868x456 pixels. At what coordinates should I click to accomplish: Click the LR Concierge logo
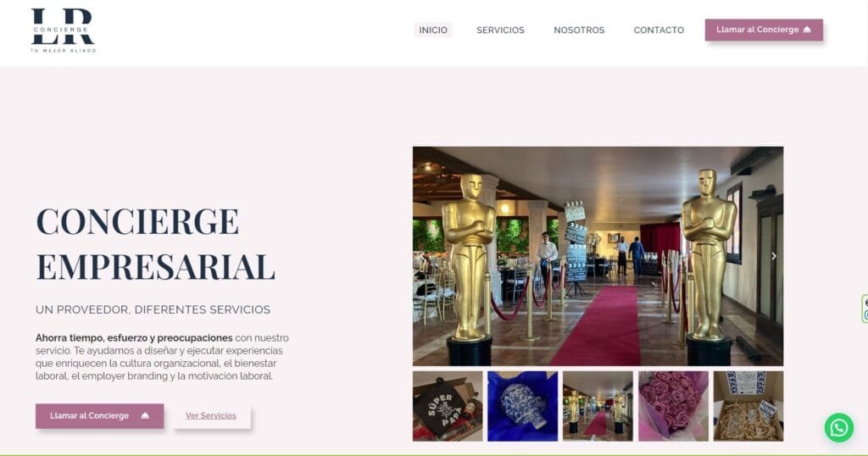pyautogui.click(x=63, y=31)
